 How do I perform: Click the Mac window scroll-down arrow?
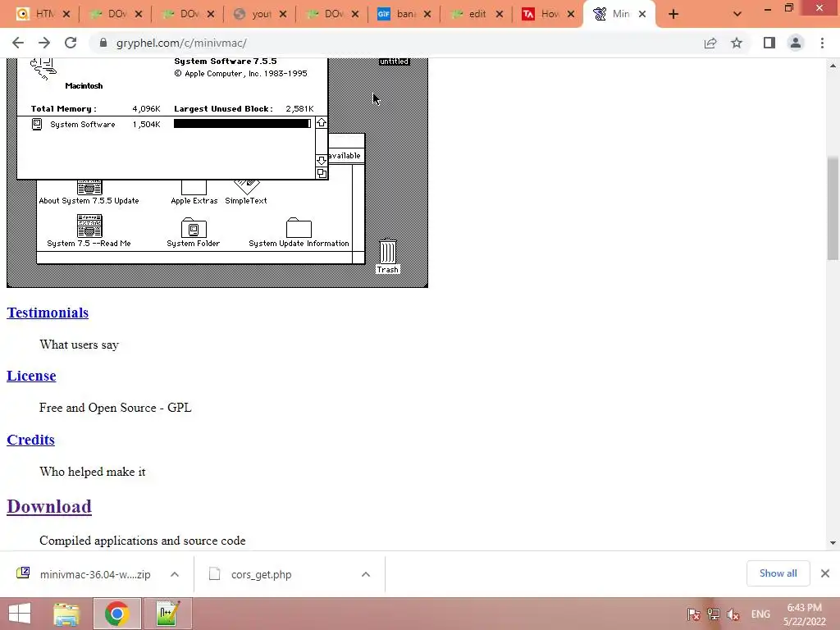322,160
